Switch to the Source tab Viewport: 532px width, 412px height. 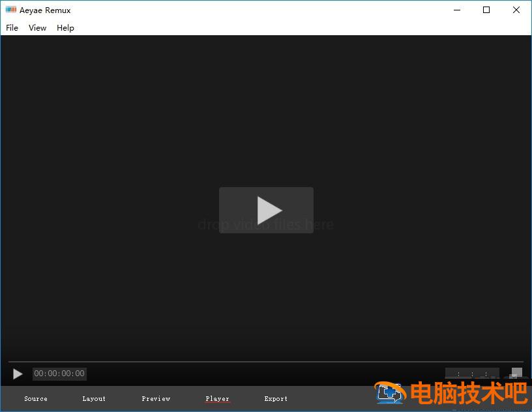[x=35, y=398]
